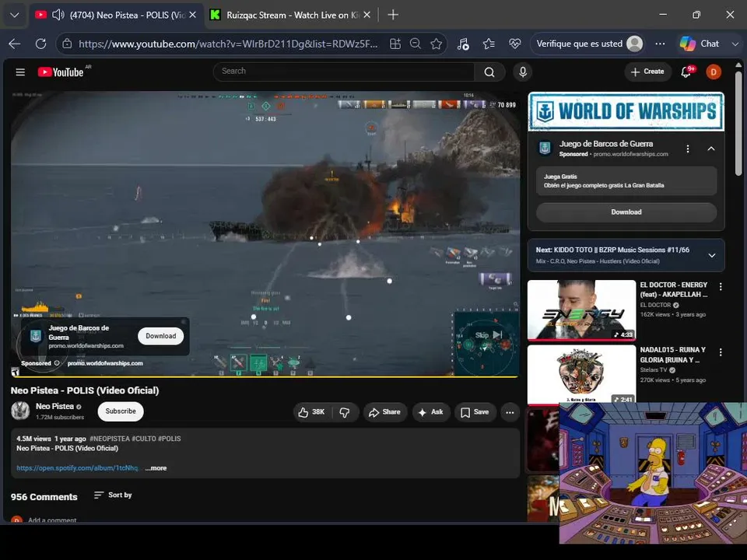Mute the Neo Pistea tab audio icon
747x560 pixels.
point(58,16)
